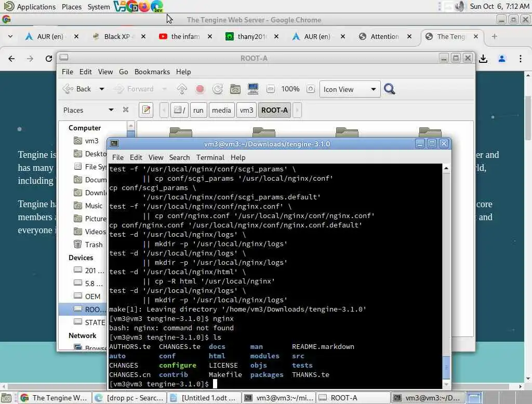Open Music in the Places sidebar
Viewport: 532px width, 404px height.
88,206
